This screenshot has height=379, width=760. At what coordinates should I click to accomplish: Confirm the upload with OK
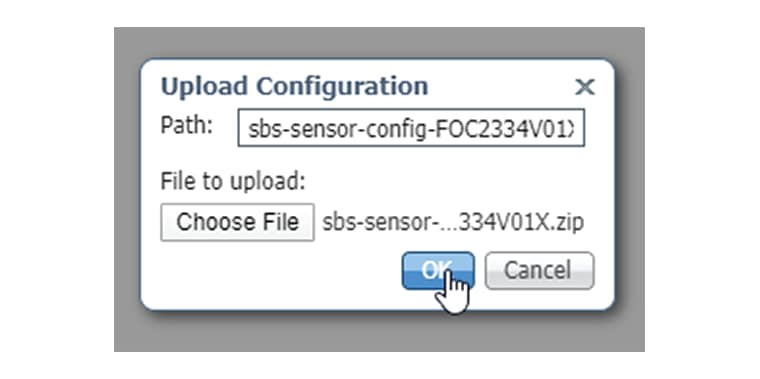438,270
